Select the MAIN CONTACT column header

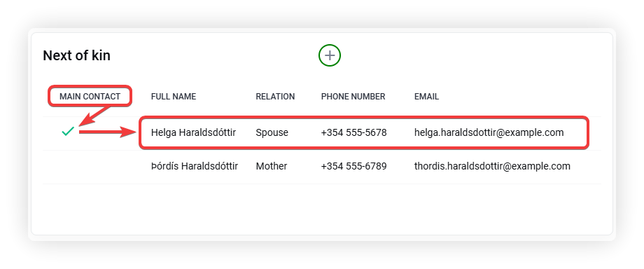coord(90,97)
